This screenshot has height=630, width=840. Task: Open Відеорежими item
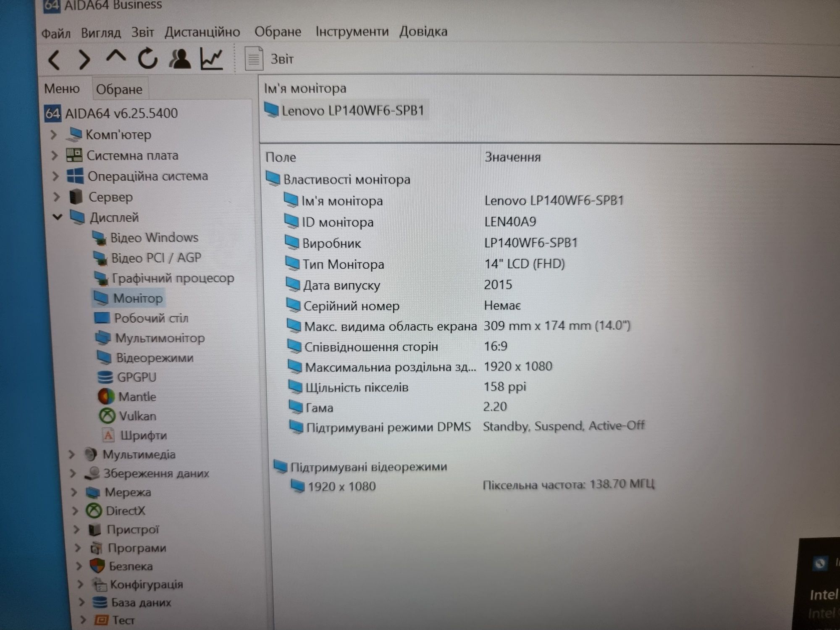tap(145, 358)
